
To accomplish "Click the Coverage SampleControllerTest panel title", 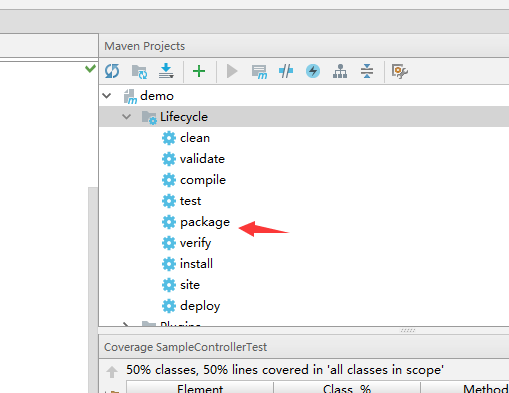I will click(x=186, y=347).
